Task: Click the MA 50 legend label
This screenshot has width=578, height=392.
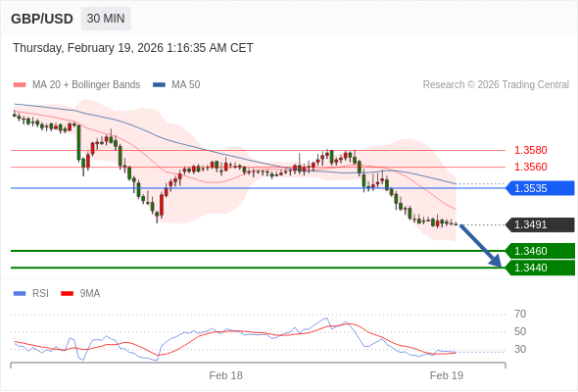Action: click(186, 85)
